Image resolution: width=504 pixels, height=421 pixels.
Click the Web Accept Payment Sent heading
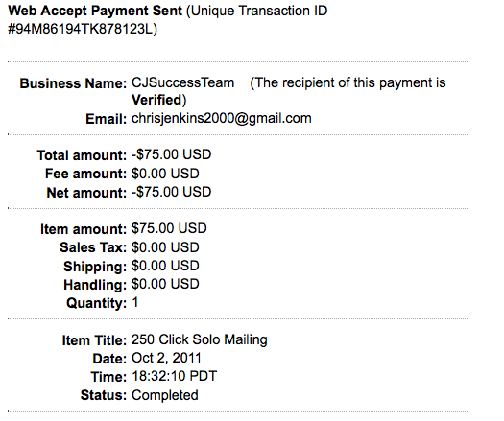[x=95, y=11]
